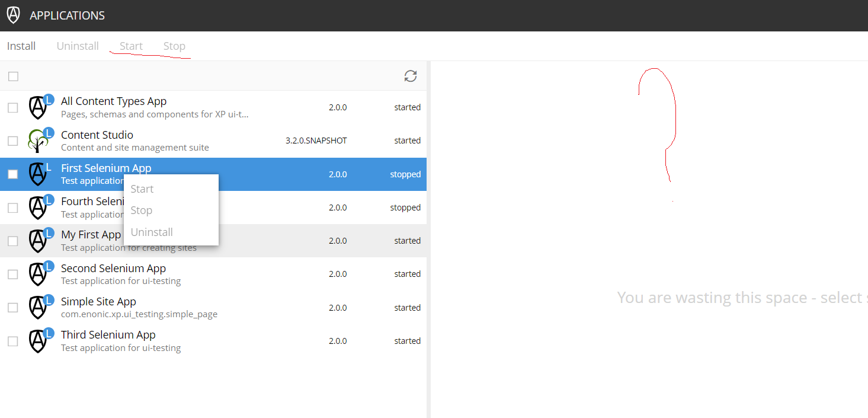868x418 pixels.
Task: Click First Selenium App shield icon
Action: pos(39,174)
